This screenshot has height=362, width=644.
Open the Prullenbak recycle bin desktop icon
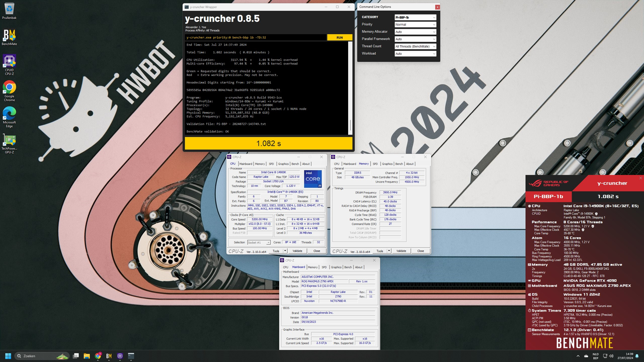tap(9, 11)
